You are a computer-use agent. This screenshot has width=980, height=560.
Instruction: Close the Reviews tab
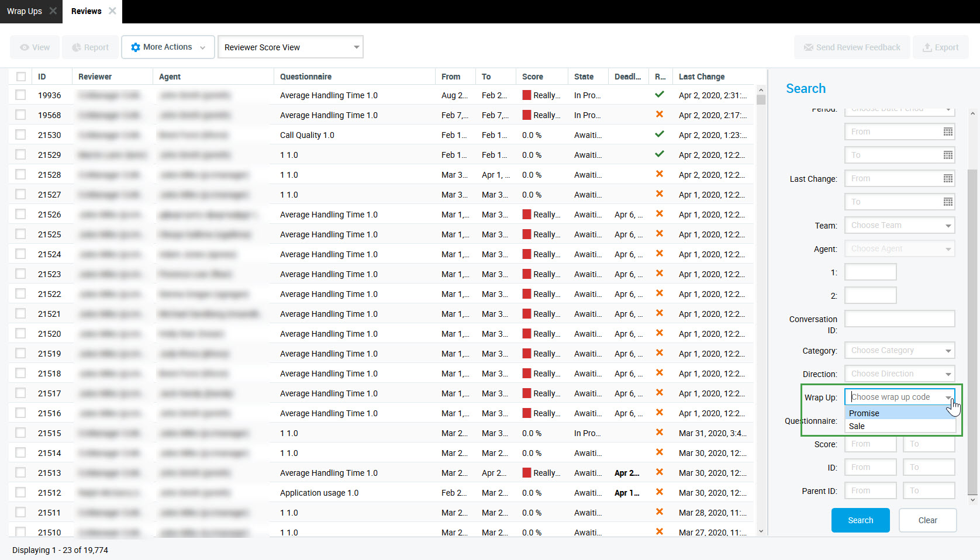[x=112, y=11]
